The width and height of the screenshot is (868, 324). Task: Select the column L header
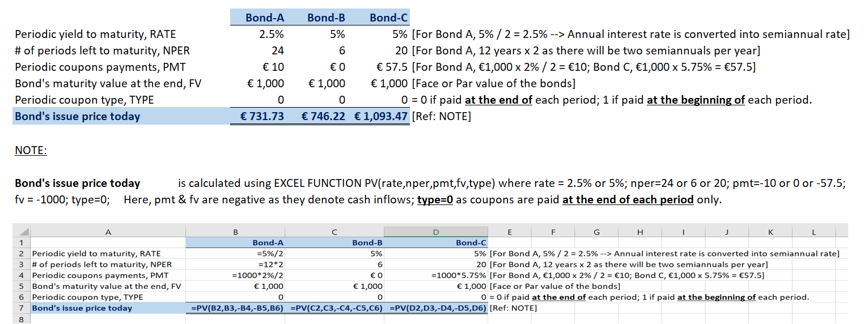pyautogui.click(x=814, y=232)
